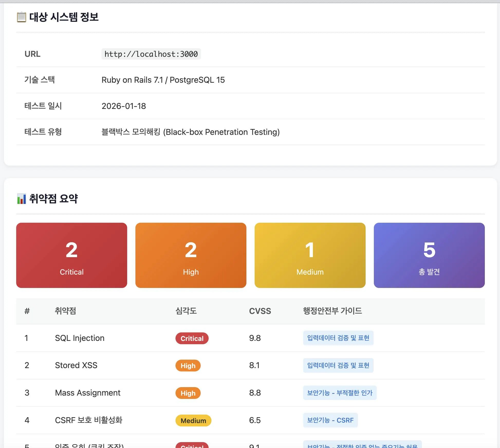The width and height of the screenshot is (500, 448).
Task: Open 입력데이터 검증 및 표현 tag for SQL Injection
Action: click(x=338, y=338)
